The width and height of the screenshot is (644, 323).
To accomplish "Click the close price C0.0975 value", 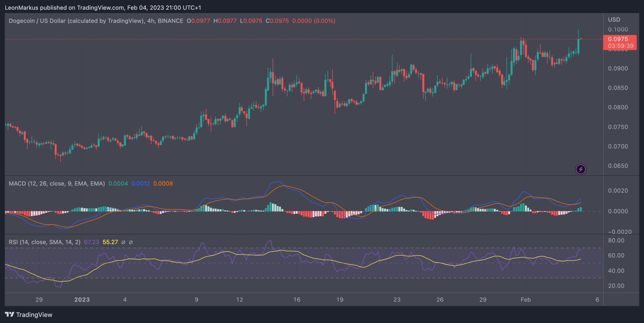I will pyautogui.click(x=277, y=21).
